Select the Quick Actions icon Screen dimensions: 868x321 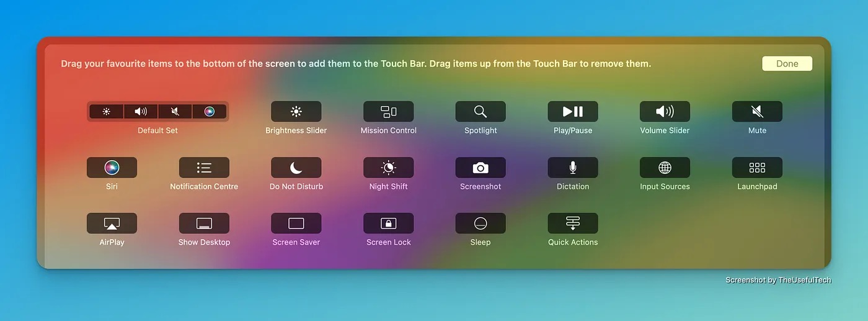[x=573, y=224]
